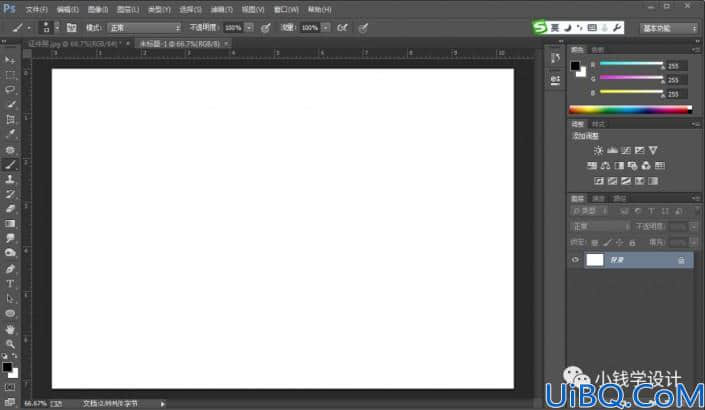Screen dimensions: 705x410
Task: Select the Crop tool
Action: point(10,119)
